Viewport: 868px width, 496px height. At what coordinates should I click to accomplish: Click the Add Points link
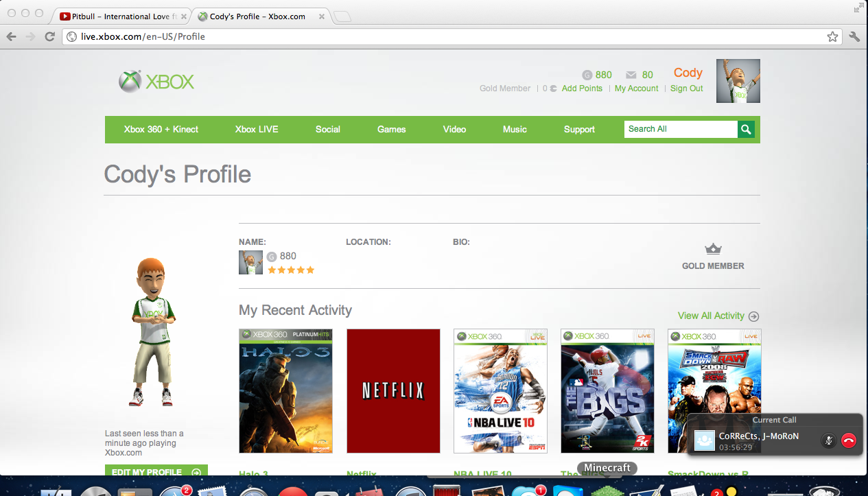coord(582,88)
